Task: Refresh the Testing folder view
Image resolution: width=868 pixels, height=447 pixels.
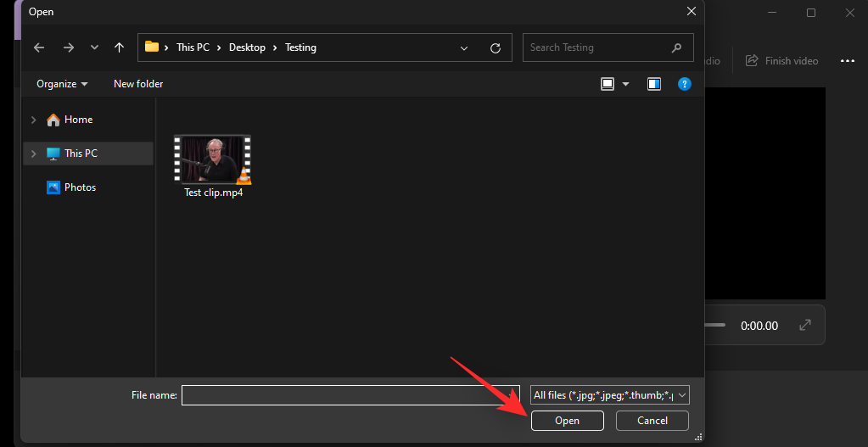Action: pos(496,48)
